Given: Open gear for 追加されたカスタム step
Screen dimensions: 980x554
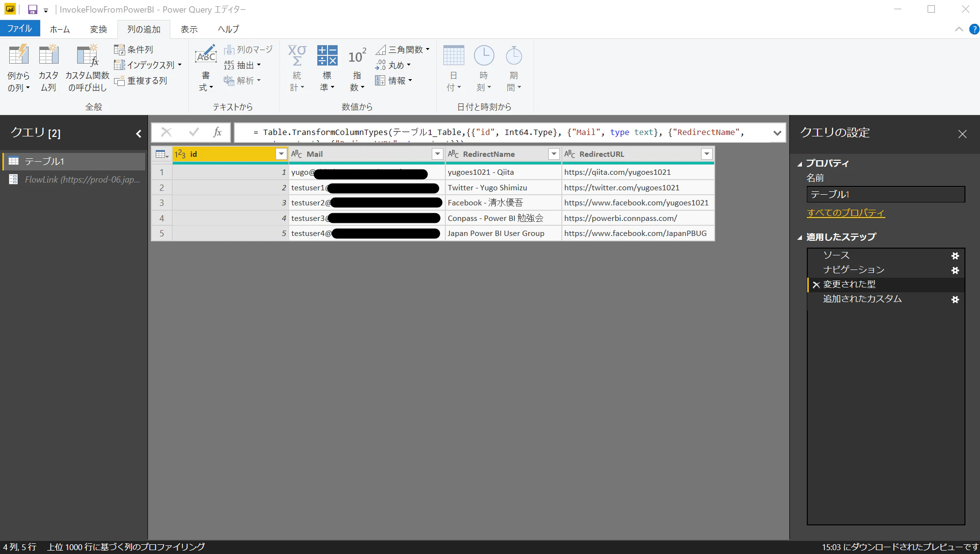Looking at the screenshot, I should [955, 299].
